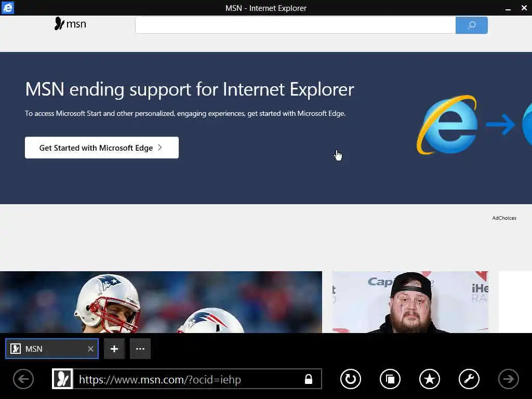
Task: Click the headline MSN ending support for Internet Explorer
Action: tap(190, 89)
